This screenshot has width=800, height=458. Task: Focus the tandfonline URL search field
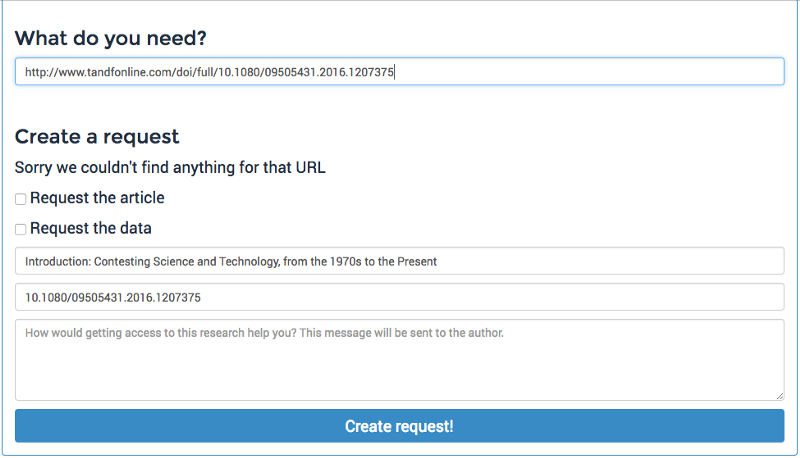[399, 71]
